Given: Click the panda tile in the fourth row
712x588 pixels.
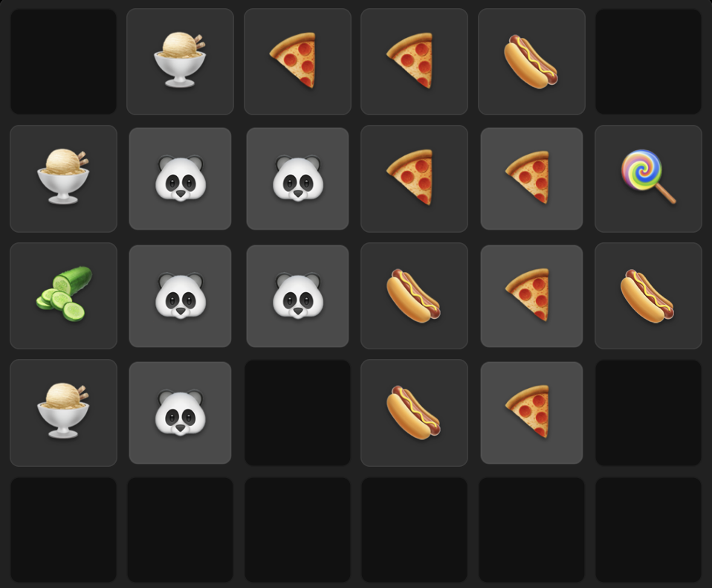Looking at the screenshot, I should 181,413.
